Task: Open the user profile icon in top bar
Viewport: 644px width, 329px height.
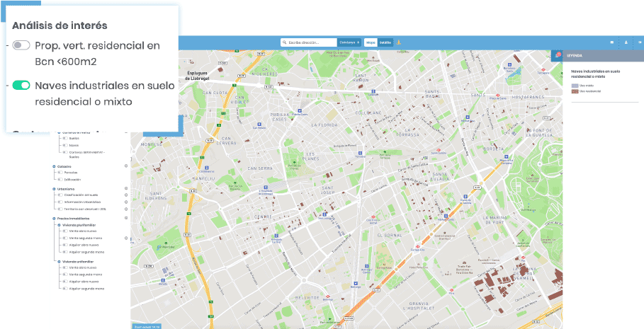Action: click(626, 42)
